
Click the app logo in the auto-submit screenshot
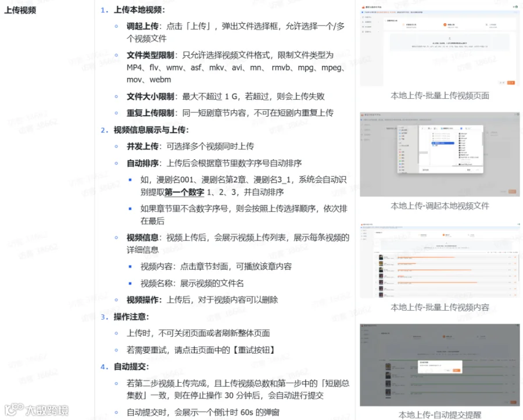[x=363, y=325]
